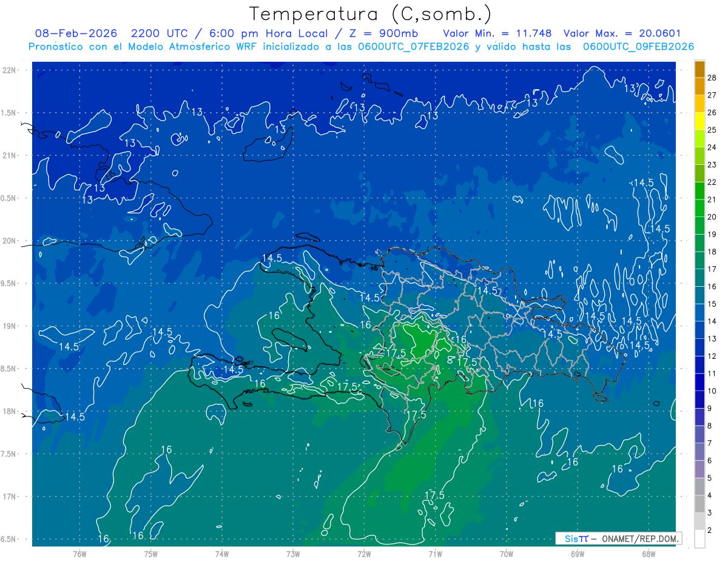Click the colorbar scale label "28"

[x=712, y=78]
